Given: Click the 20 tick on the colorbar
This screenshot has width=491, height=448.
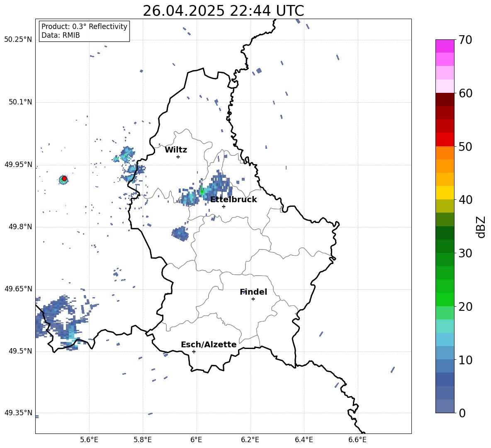Looking at the screenshot, I should [465, 307].
